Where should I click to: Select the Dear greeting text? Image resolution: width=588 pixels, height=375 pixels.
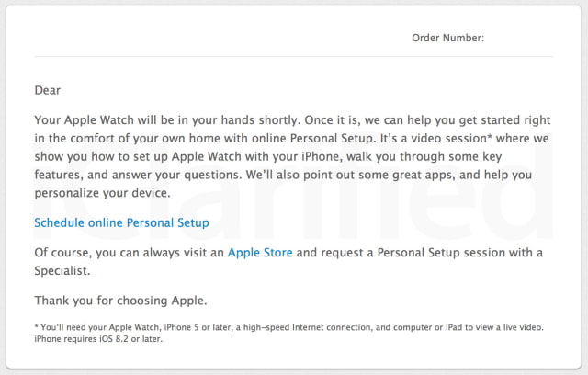(47, 90)
